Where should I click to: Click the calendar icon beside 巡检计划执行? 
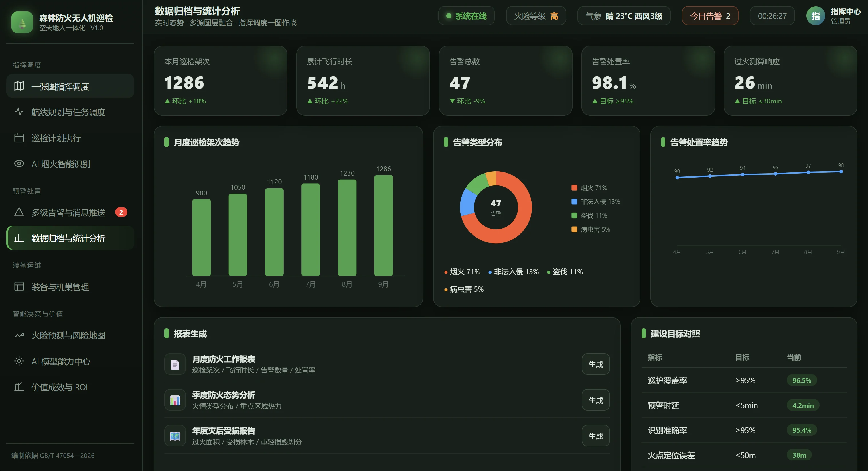pyautogui.click(x=19, y=138)
